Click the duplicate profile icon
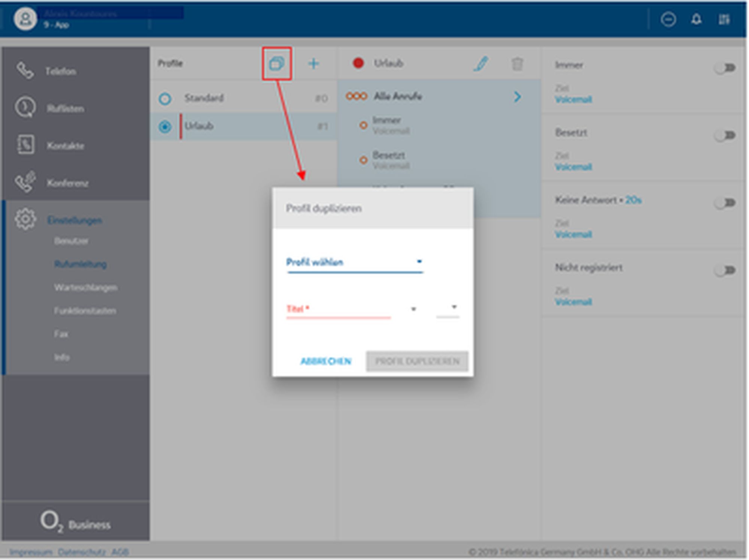 [x=277, y=63]
